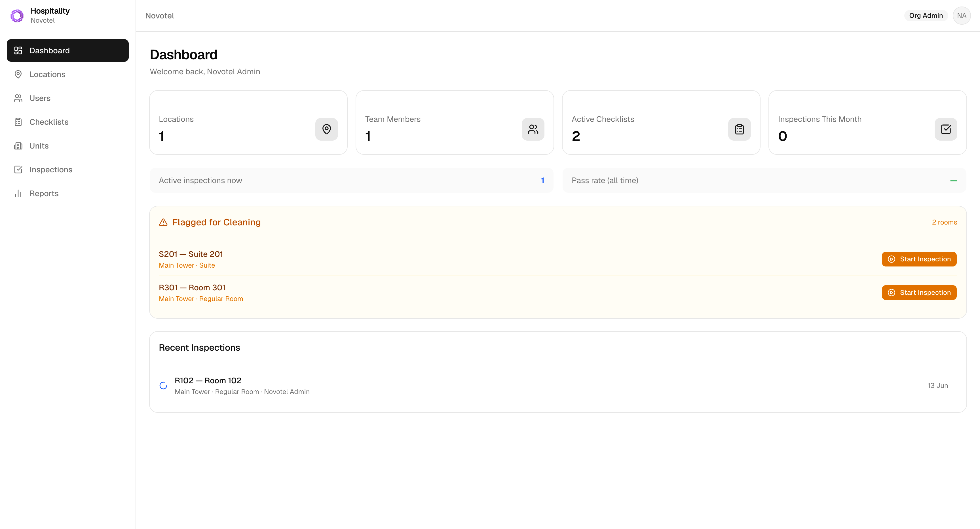This screenshot has width=980, height=529.
Task: Click the 'Recent Inspections' heading
Action: [x=199, y=348]
